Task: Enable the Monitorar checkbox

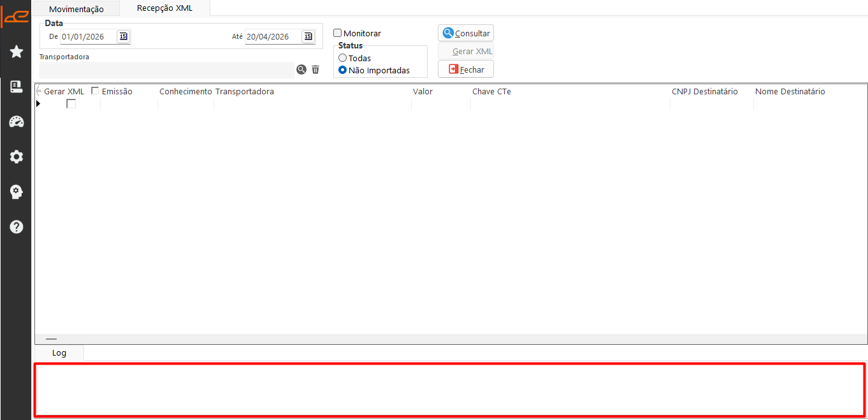Action: coord(338,33)
